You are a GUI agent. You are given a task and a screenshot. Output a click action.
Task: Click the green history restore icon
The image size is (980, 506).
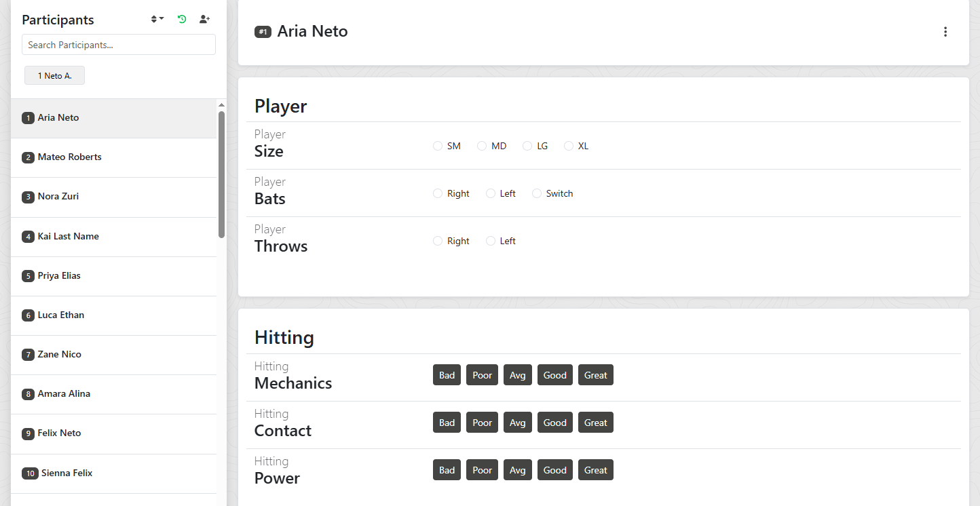[181, 19]
